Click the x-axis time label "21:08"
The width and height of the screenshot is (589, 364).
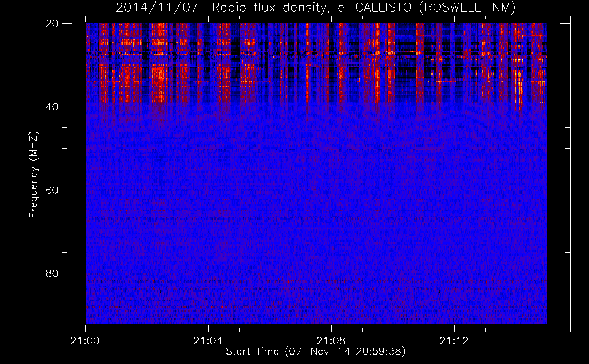point(331,341)
